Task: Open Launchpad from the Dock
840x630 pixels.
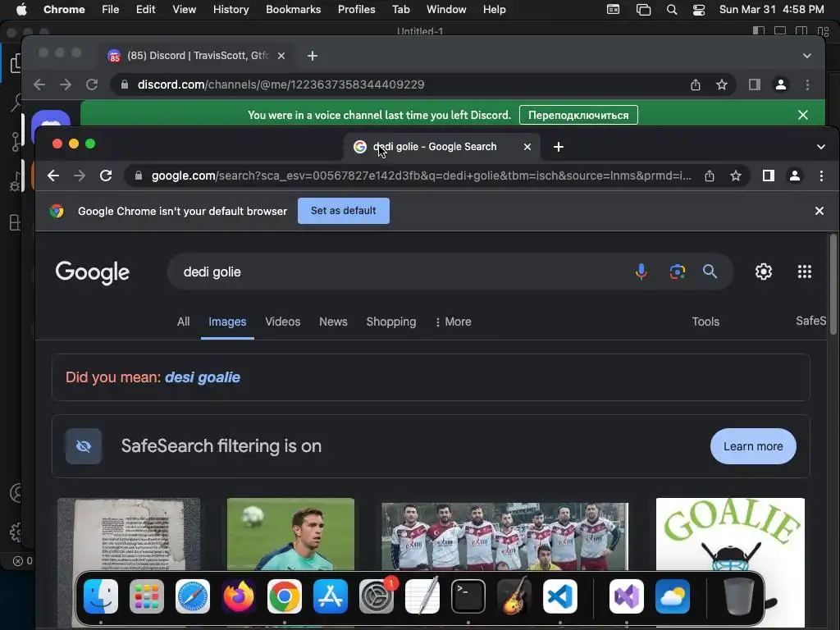Action: [x=147, y=596]
